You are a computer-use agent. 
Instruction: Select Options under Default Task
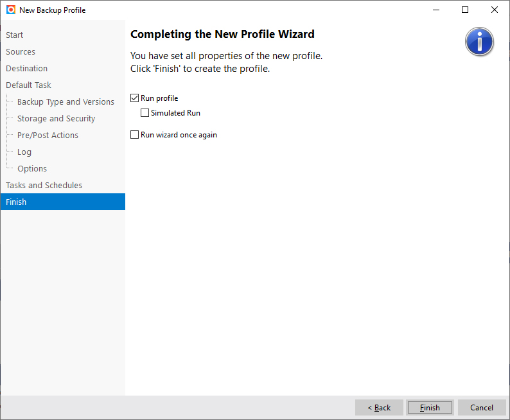[32, 169]
